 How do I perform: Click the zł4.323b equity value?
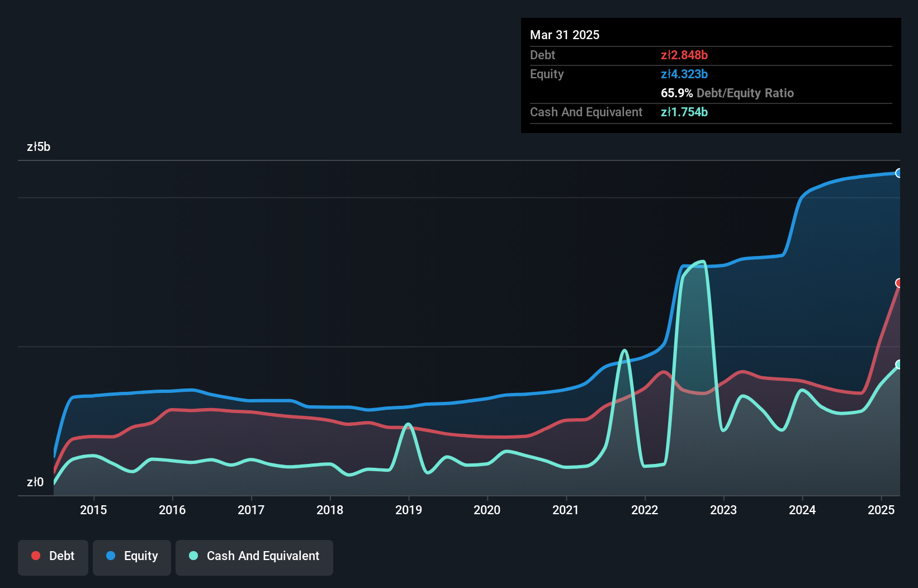click(684, 74)
